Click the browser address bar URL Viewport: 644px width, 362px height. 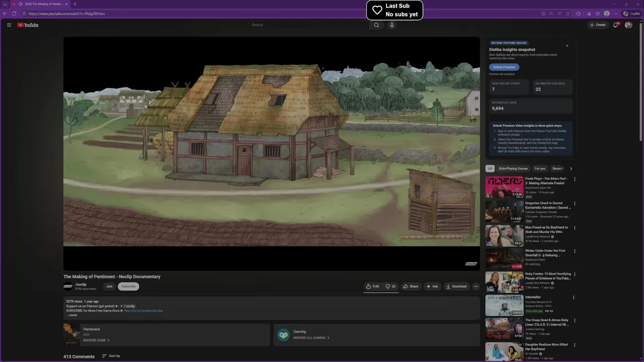[67, 14]
